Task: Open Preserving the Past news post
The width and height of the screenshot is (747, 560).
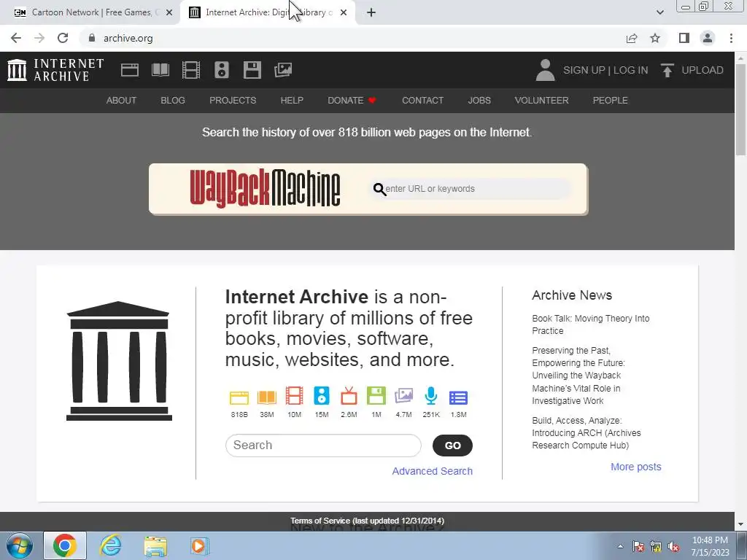Action: (x=578, y=376)
